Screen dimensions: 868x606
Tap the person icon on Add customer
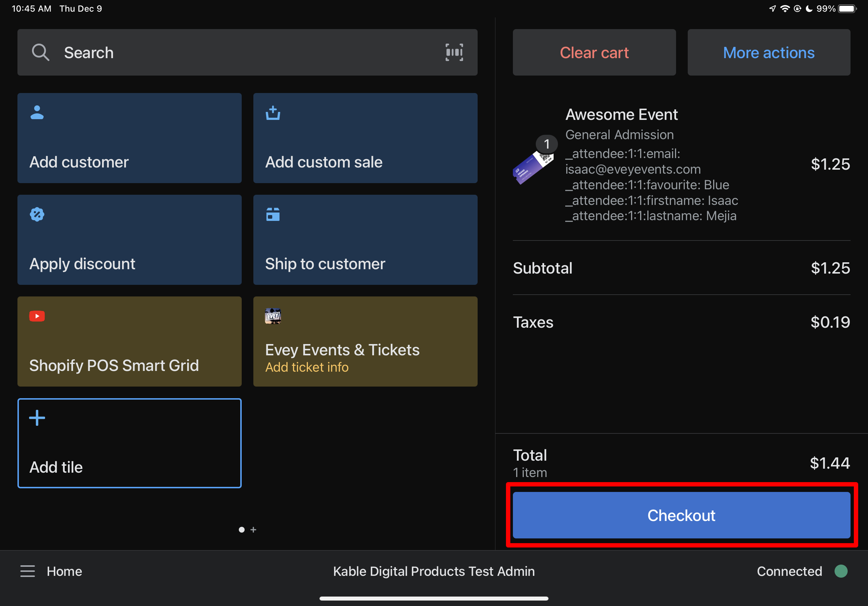[37, 113]
